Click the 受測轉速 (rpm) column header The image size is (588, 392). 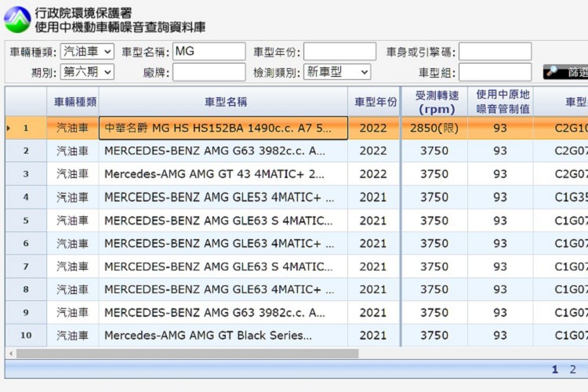[x=436, y=102]
